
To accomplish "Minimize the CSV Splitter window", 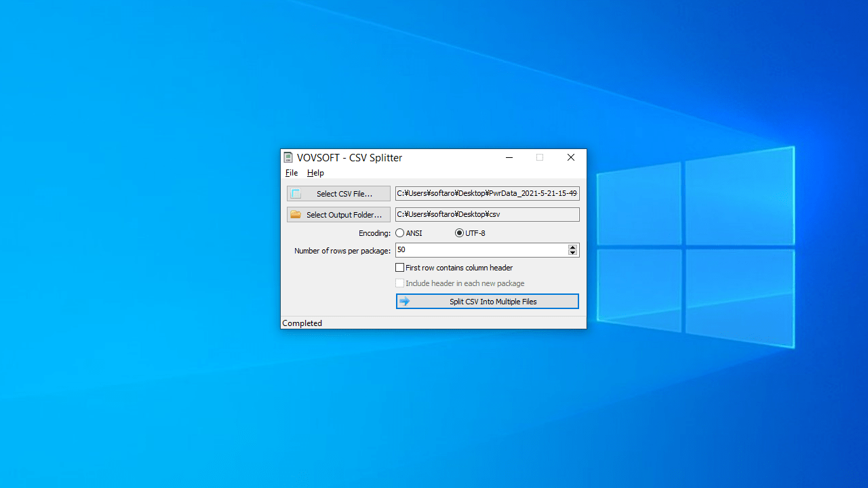I will click(x=509, y=157).
